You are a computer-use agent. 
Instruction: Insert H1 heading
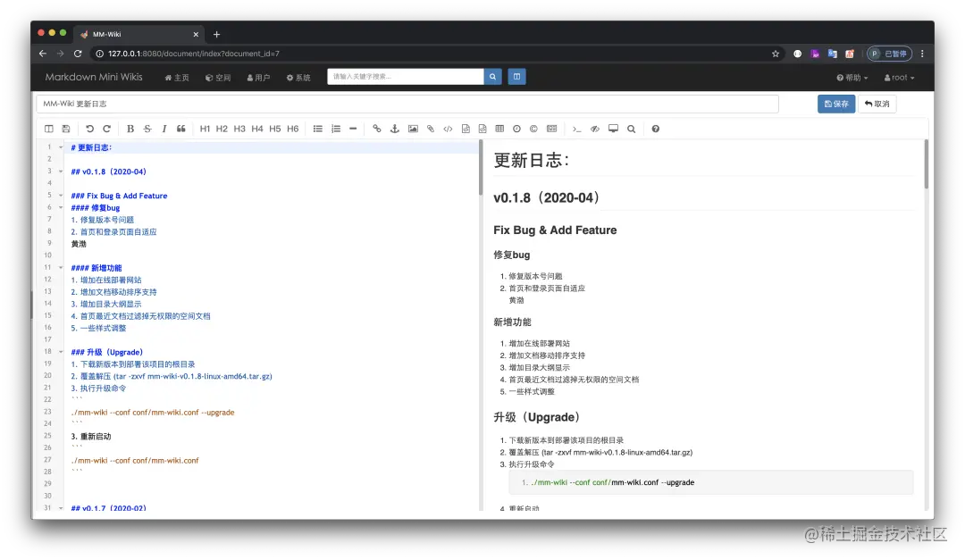tap(205, 129)
